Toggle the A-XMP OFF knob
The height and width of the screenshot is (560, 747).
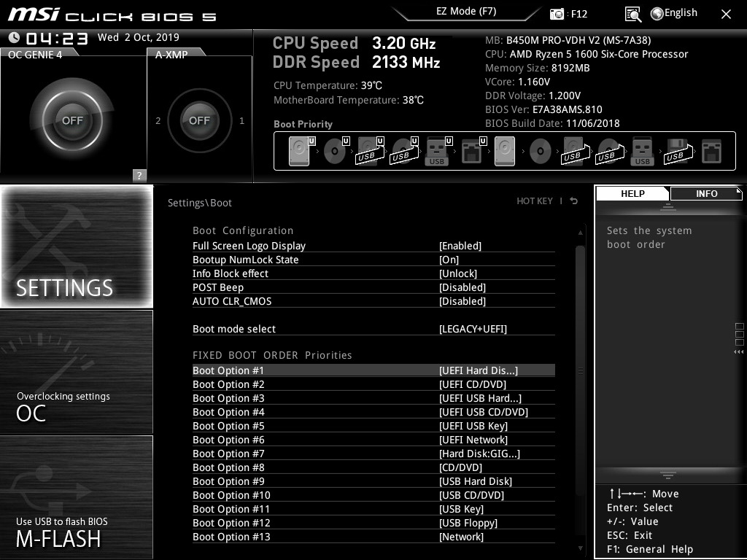click(200, 120)
